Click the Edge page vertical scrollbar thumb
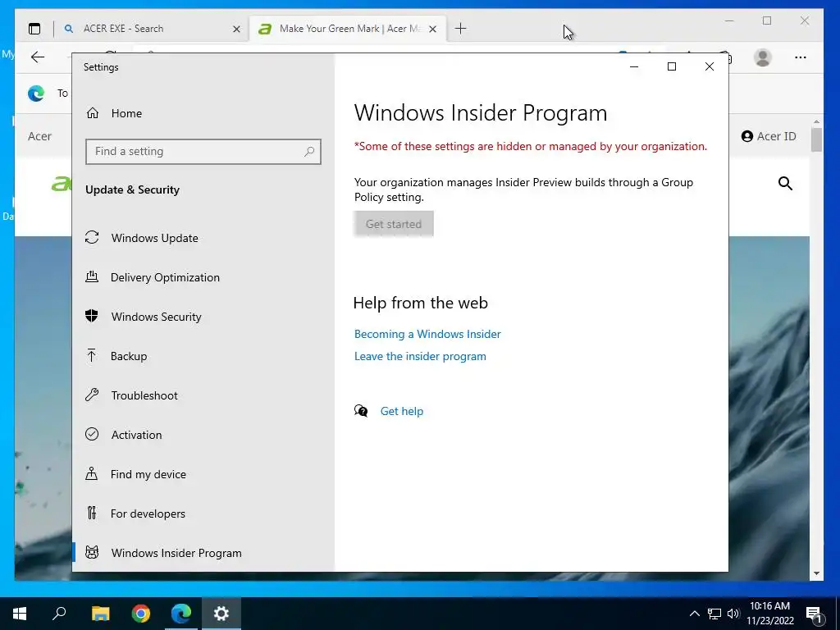Viewport: 840px width, 630px height. [816, 139]
